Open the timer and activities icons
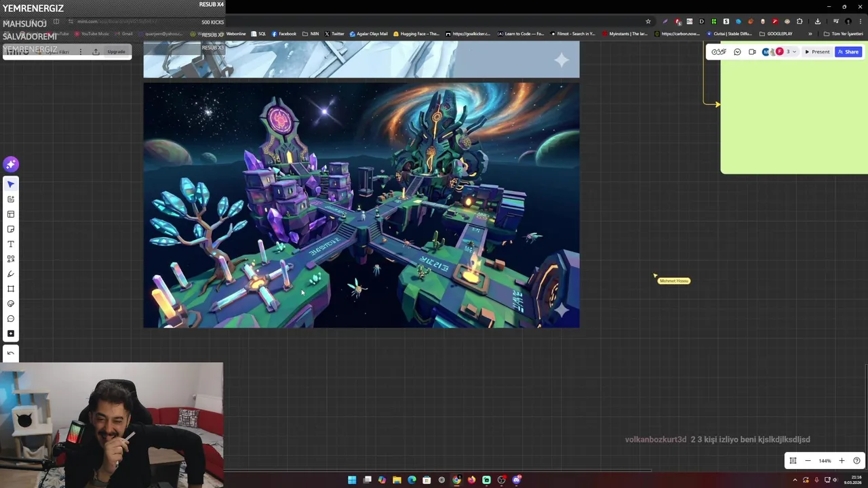This screenshot has height=488, width=868. pyautogui.click(x=719, y=52)
